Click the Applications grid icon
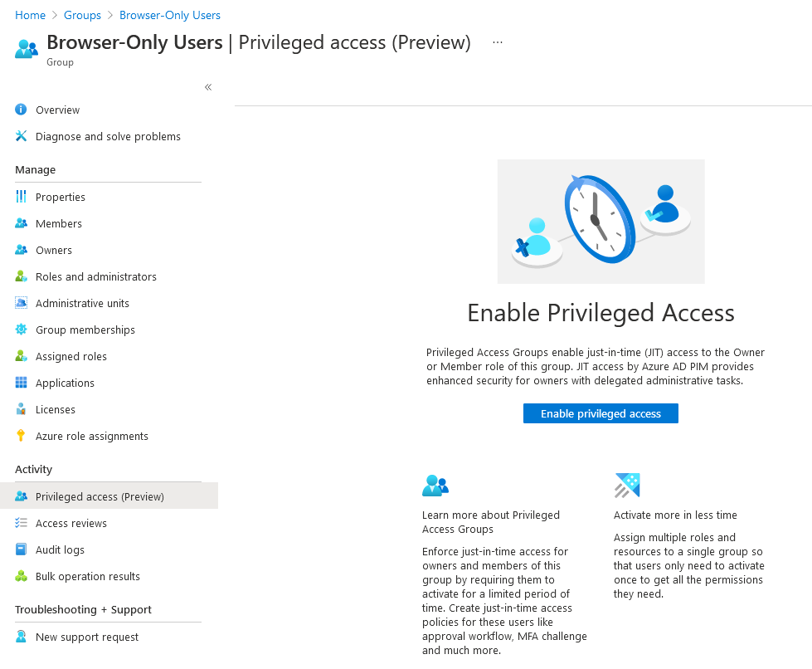Image resolution: width=812 pixels, height=669 pixels. pyautogui.click(x=21, y=383)
